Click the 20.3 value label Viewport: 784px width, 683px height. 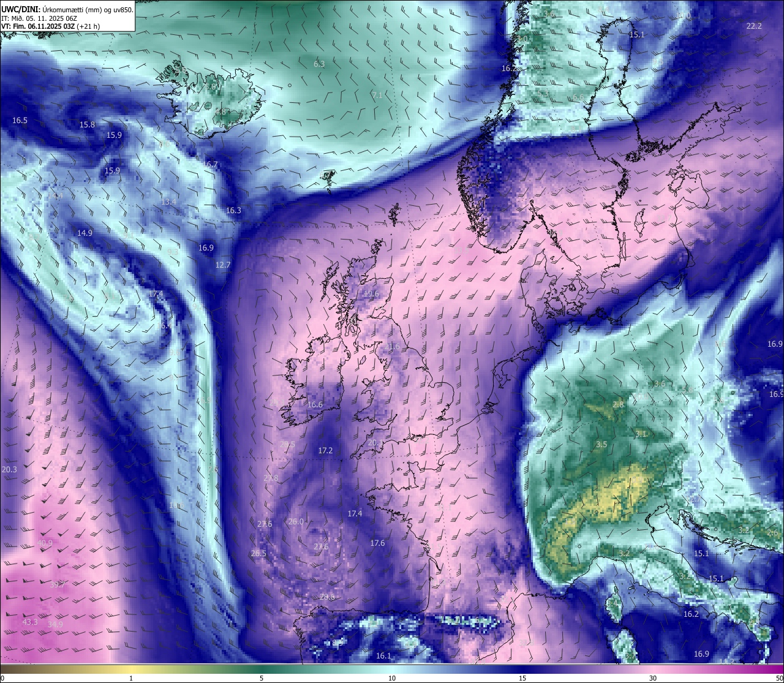pos(9,469)
